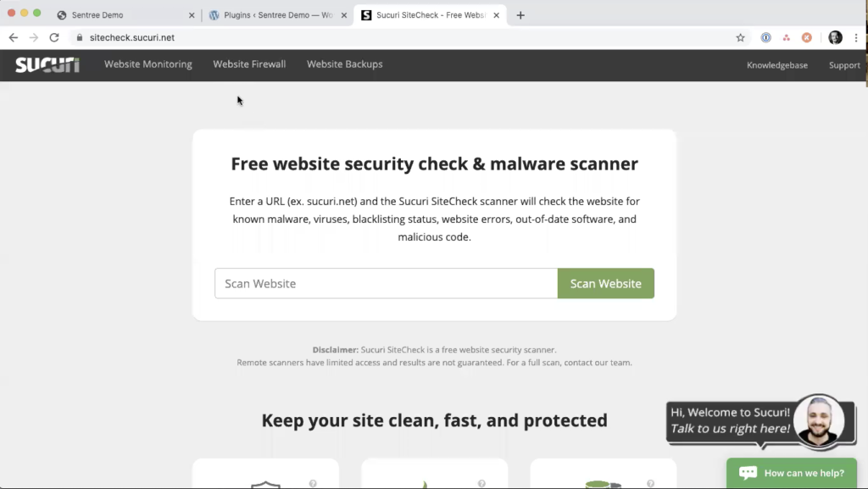Bookmark the page using the star icon
This screenshot has height=489, width=868.
click(x=740, y=37)
